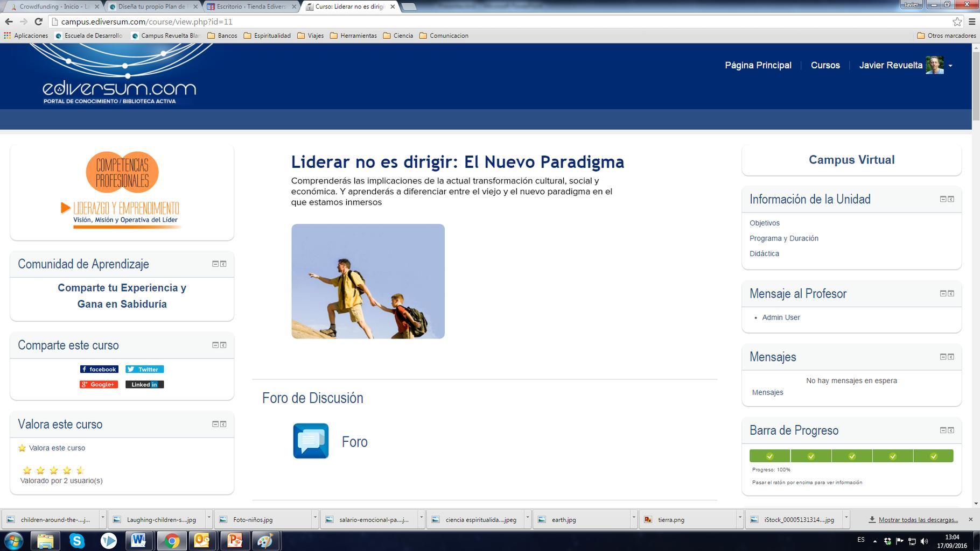Screen dimensions: 980x551
Task: Share course on Google+ button
Action: [x=99, y=384]
